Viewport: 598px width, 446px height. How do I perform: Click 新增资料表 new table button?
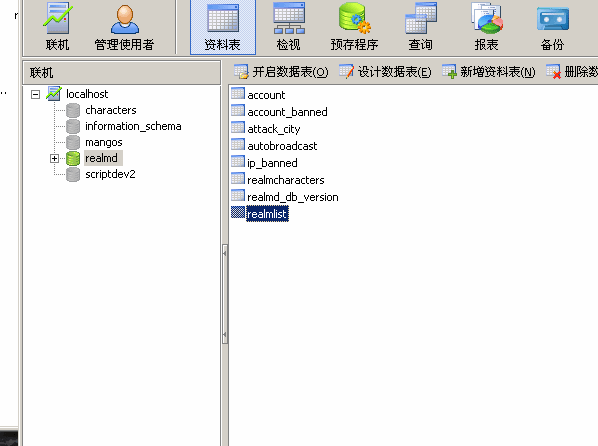[x=489, y=71]
